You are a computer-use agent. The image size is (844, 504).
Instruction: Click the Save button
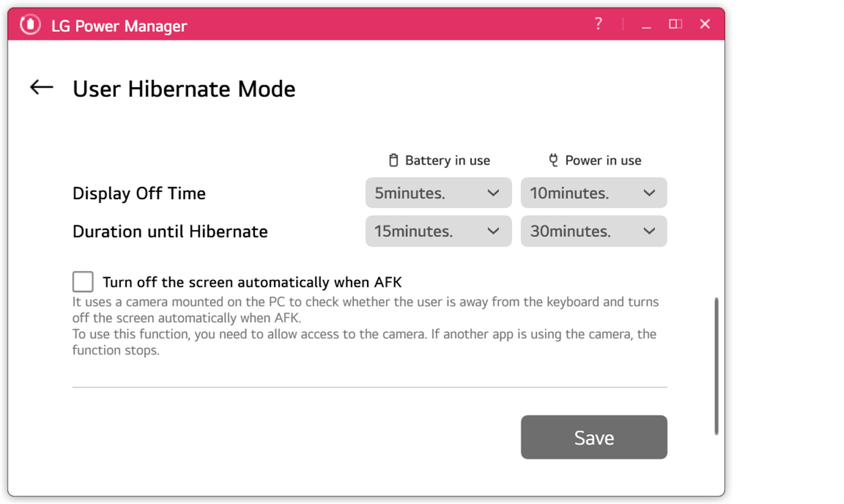click(594, 437)
